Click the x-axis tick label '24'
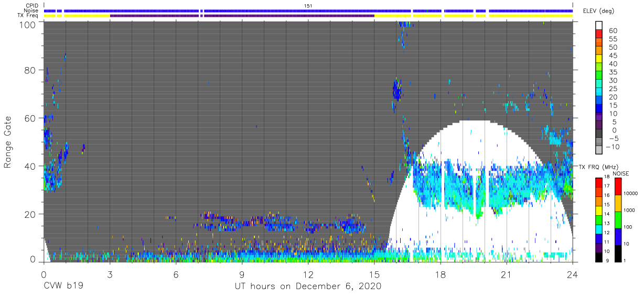644x297 pixels. (572, 274)
